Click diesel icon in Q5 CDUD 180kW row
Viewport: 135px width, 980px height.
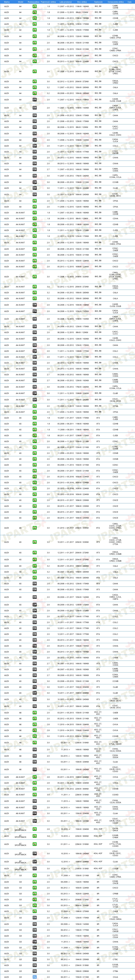35,953
